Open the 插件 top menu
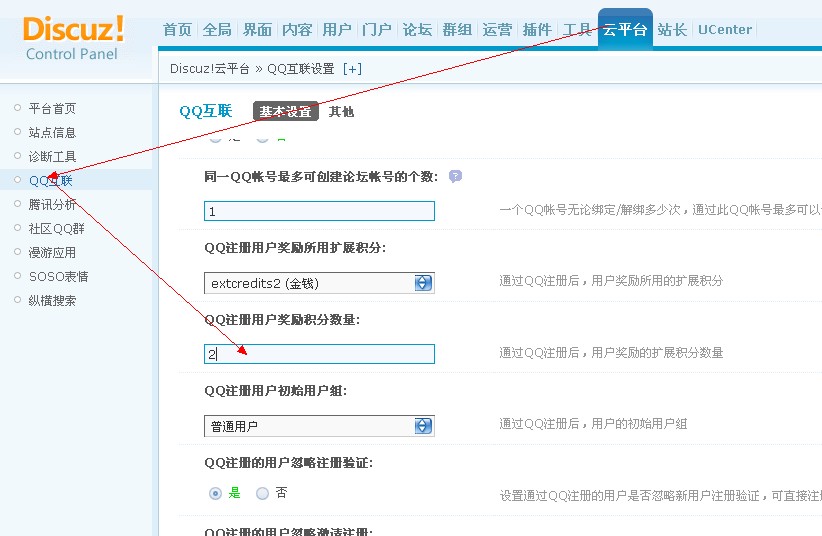 537,29
